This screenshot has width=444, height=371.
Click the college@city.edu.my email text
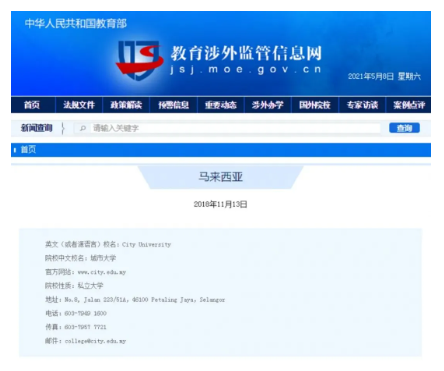95,341
